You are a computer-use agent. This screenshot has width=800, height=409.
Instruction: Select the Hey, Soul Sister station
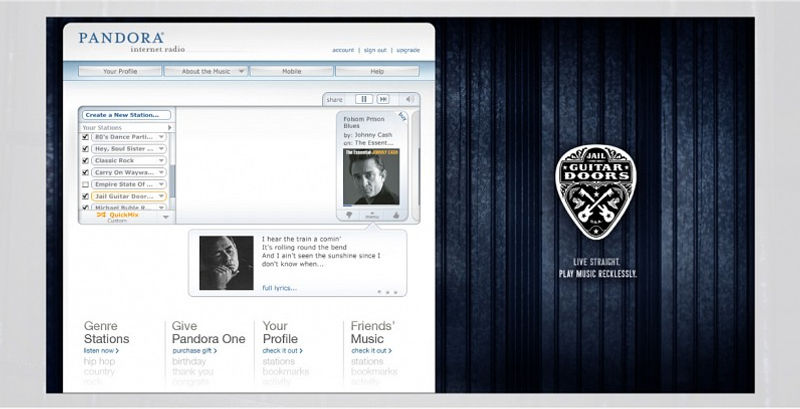(x=129, y=149)
